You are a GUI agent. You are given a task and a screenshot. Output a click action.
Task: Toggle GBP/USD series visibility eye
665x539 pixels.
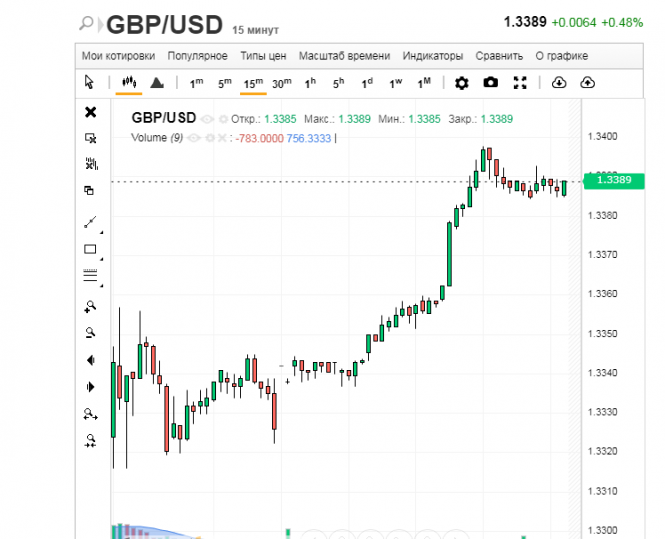(x=207, y=119)
